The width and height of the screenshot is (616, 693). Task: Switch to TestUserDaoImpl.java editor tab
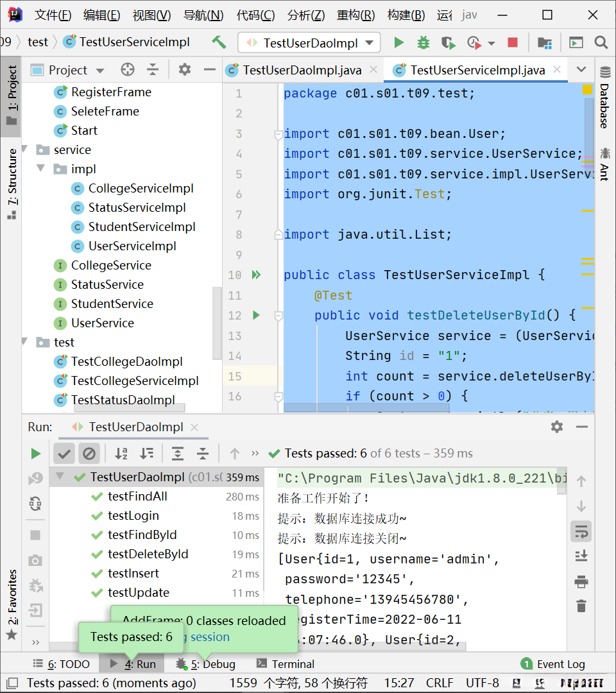pyautogui.click(x=302, y=70)
